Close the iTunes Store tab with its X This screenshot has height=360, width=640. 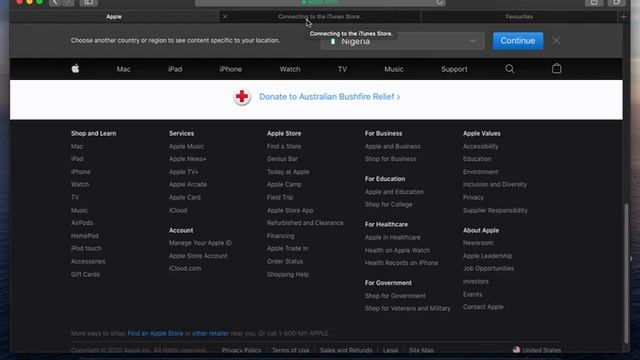(224, 17)
